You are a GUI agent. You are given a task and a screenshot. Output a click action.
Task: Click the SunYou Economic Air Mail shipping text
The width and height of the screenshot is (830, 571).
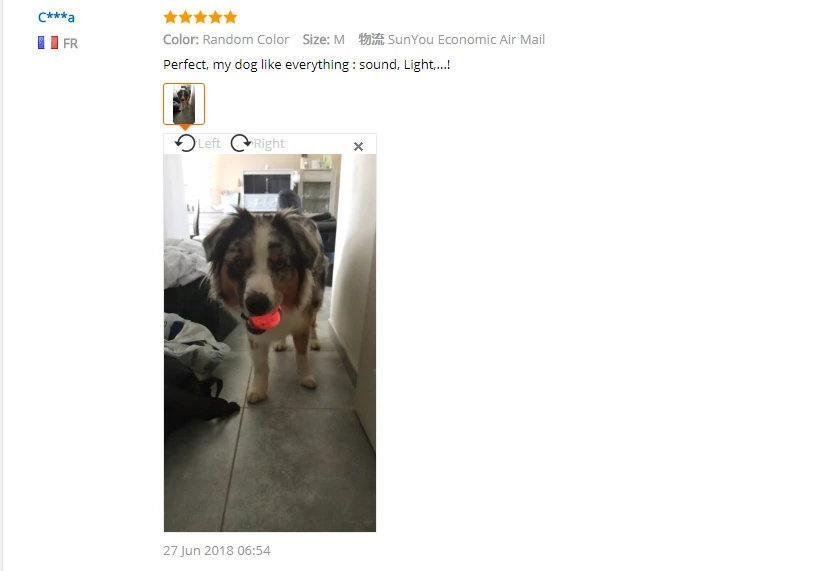(x=466, y=40)
